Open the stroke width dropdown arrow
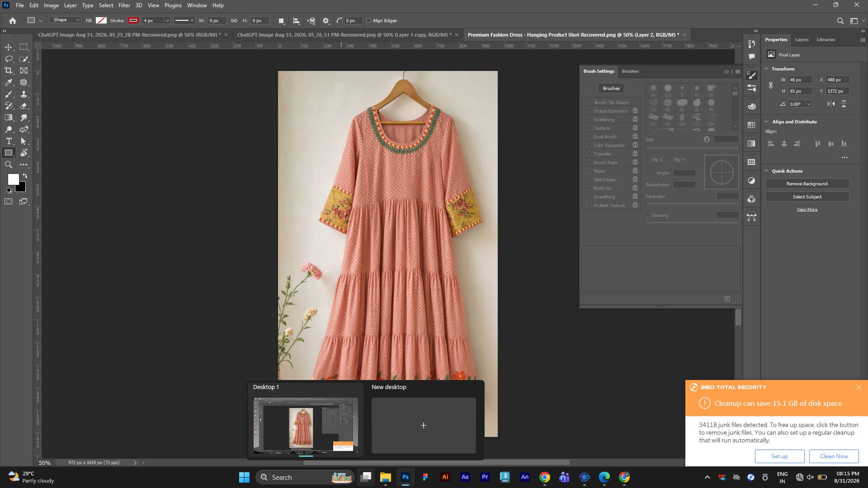The width and height of the screenshot is (868, 488). click(167, 20)
